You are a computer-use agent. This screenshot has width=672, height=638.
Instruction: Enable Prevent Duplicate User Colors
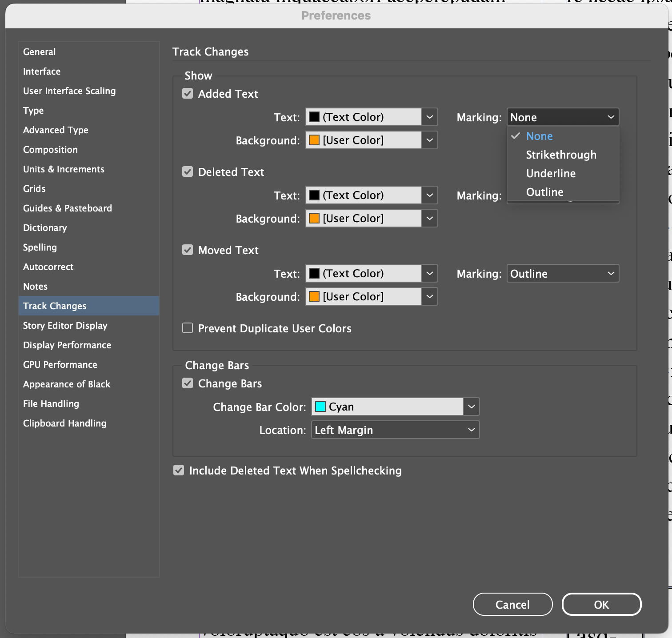click(x=187, y=328)
